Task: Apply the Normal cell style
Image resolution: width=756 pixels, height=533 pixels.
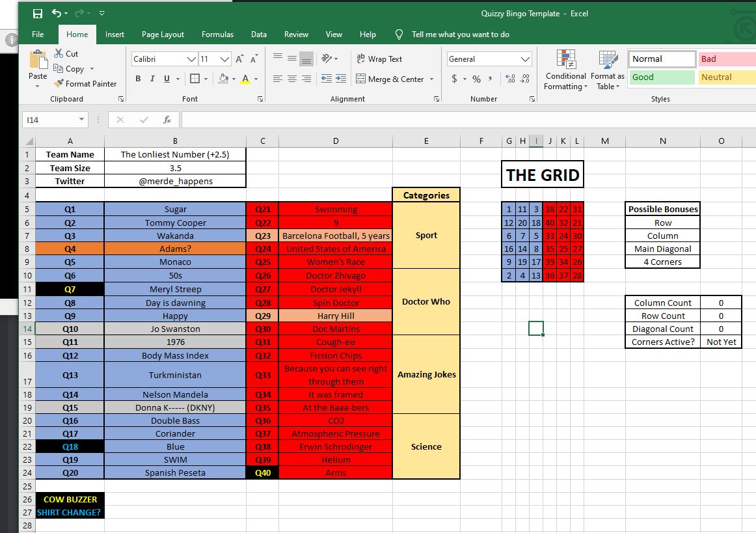Action: tap(662, 59)
